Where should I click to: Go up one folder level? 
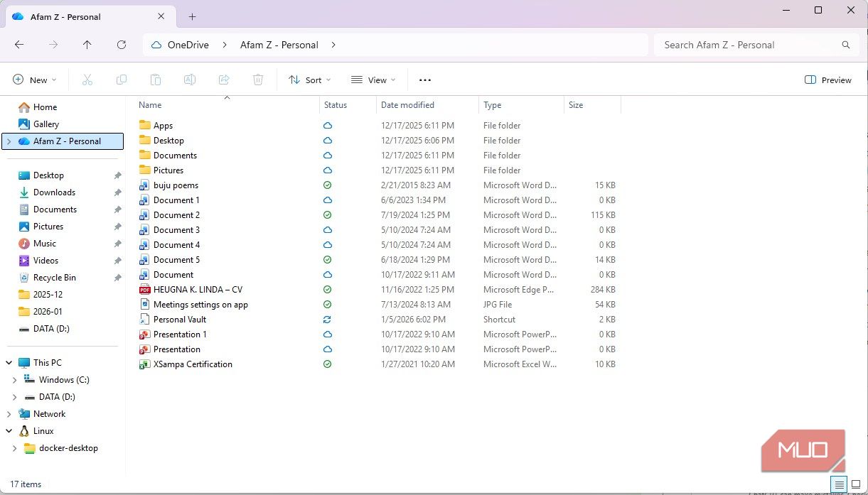87,45
